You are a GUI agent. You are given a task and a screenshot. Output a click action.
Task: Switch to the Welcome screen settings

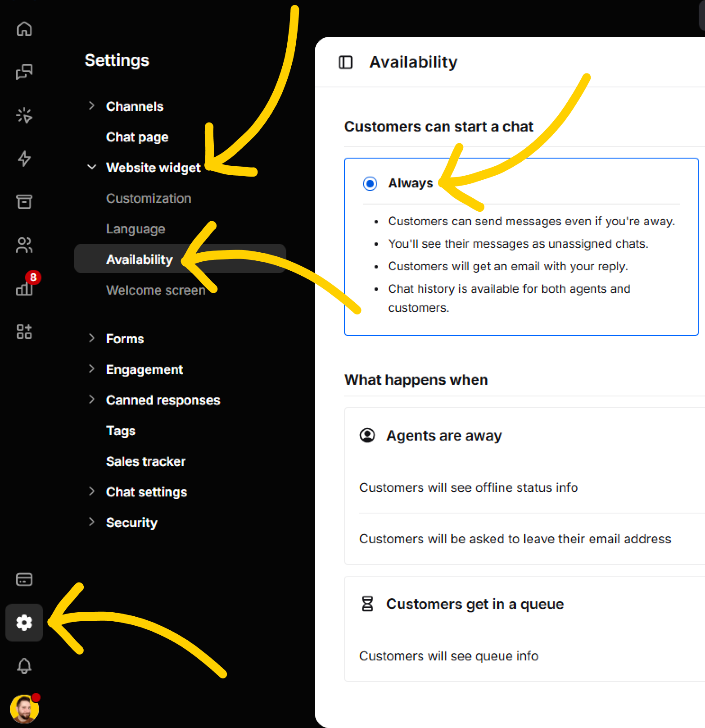[x=156, y=290]
